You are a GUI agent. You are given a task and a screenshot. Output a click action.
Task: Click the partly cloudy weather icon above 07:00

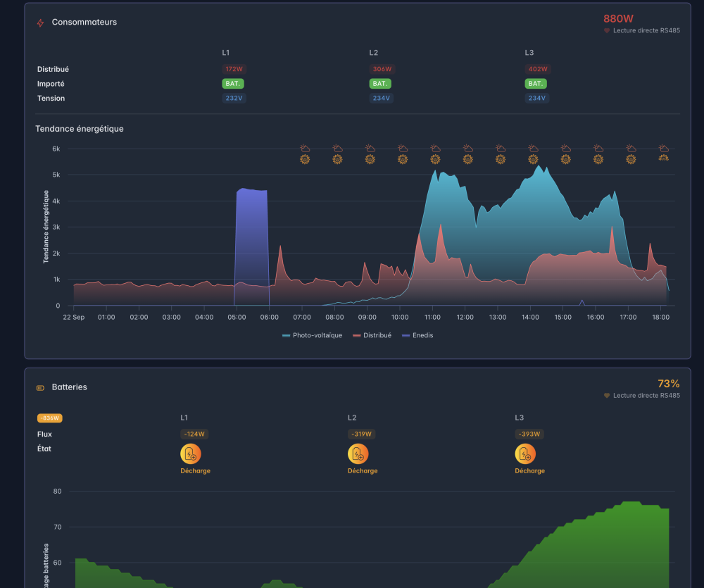305,149
